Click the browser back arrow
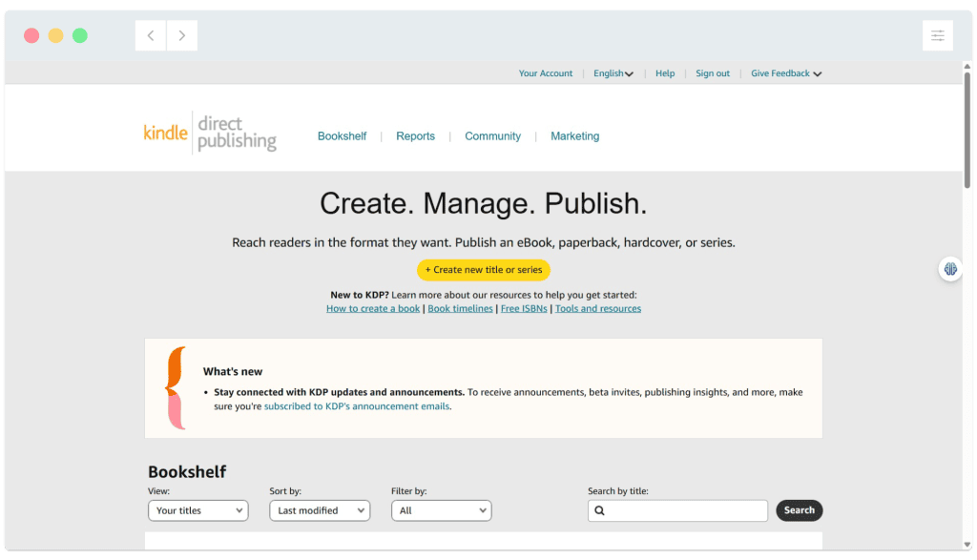The width and height of the screenshot is (977, 560). (x=151, y=35)
